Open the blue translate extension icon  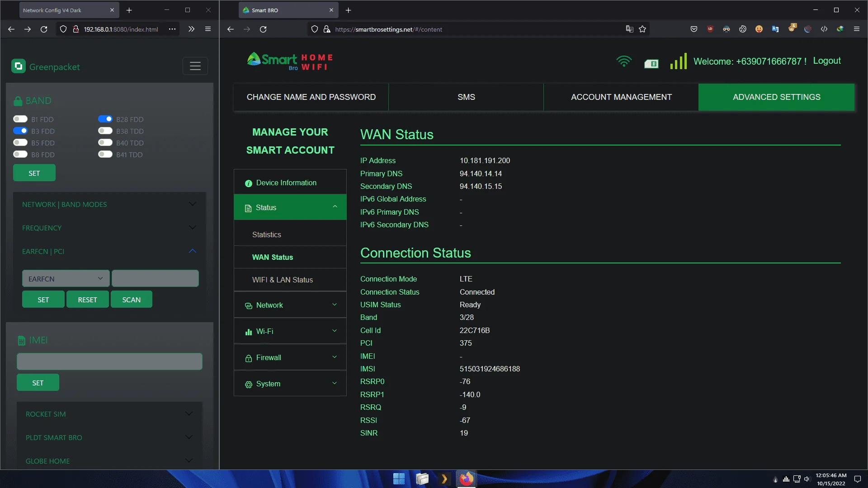click(x=775, y=29)
